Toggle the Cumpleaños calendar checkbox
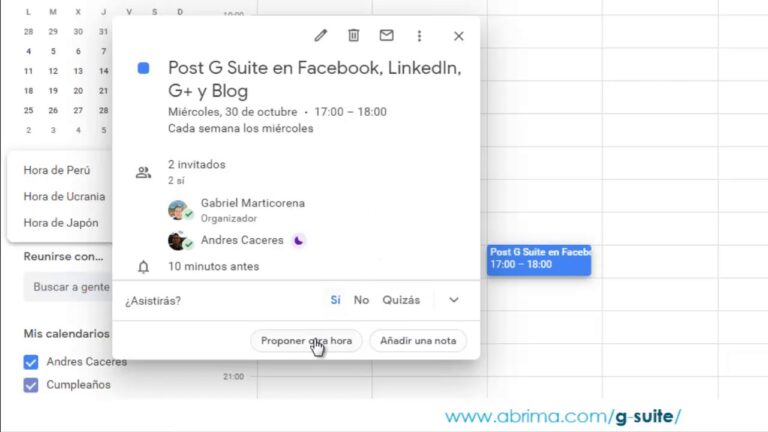Viewport: 768px width, 432px height. click(x=31, y=385)
